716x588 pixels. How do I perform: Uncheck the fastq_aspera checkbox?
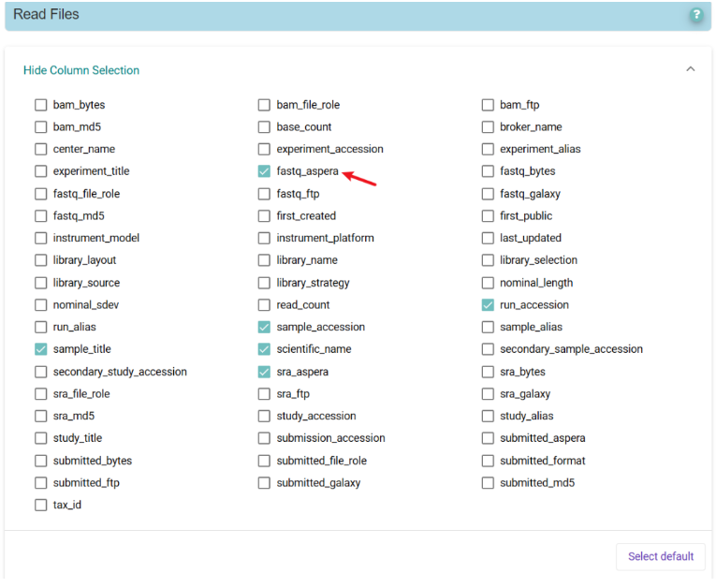click(264, 171)
